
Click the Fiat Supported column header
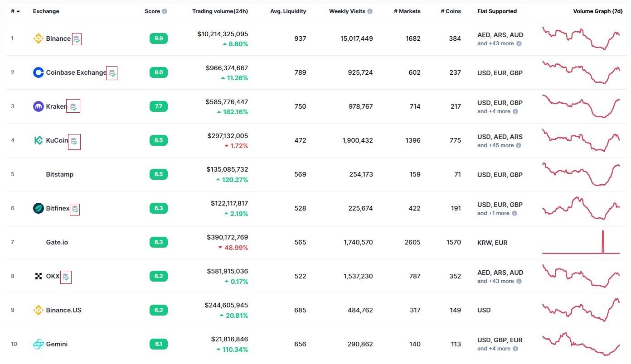(497, 11)
